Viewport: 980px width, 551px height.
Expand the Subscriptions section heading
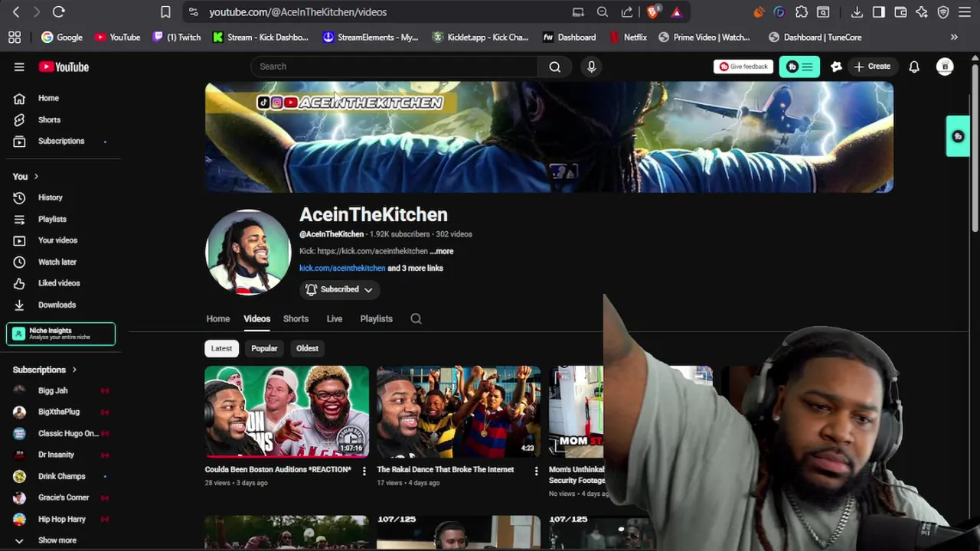click(x=44, y=370)
